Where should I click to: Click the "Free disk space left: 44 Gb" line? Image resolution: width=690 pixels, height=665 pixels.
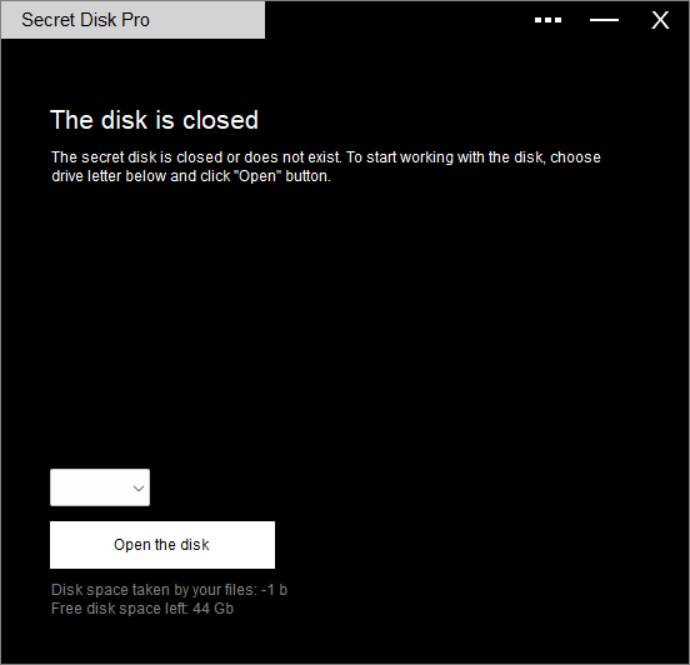pos(142,609)
